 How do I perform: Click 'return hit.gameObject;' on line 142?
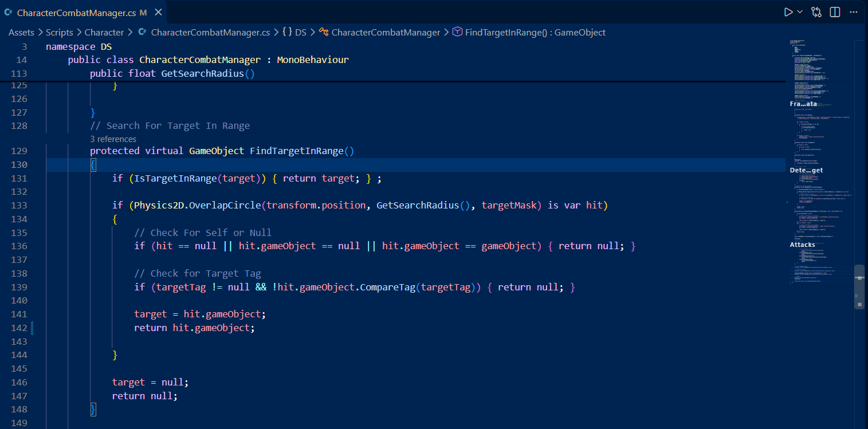[194, 328]
